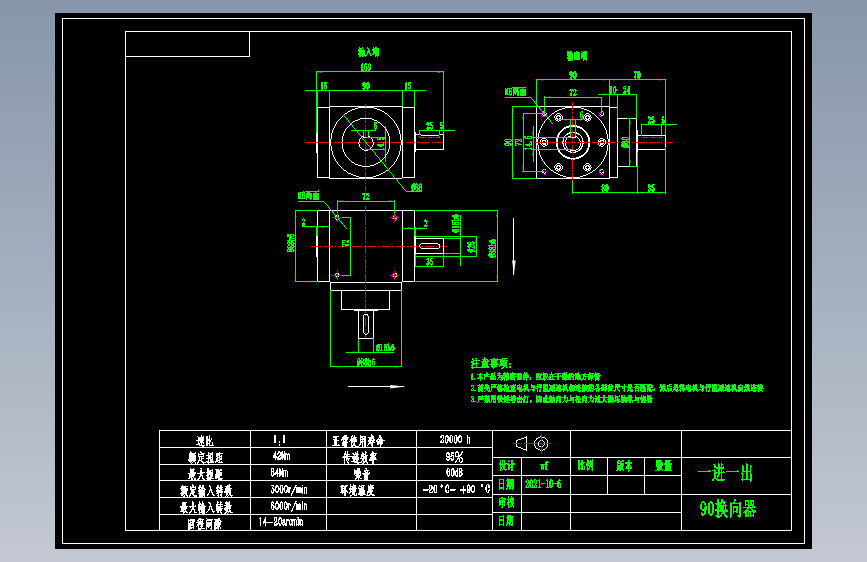Click the temperature range "-20°C~+90°C" cell

(x=456, y=490)
